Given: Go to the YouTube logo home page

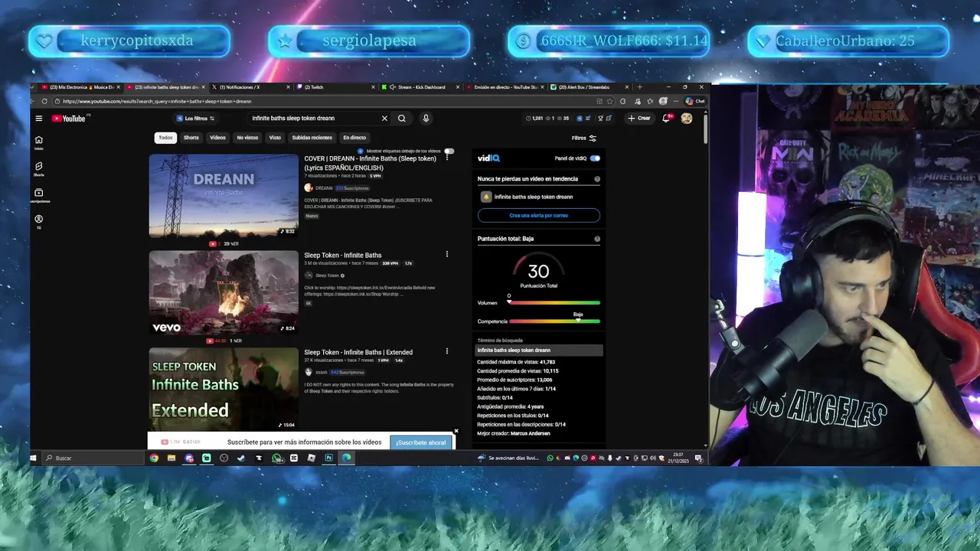Looking at the screenshot, I should click(x=69, y=119).
